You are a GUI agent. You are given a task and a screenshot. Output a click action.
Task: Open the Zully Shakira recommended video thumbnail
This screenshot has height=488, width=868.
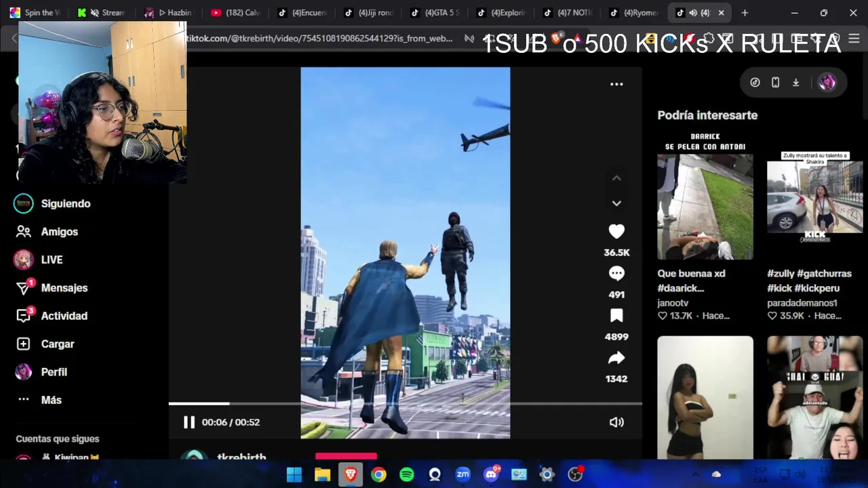[x=815, y=196]
